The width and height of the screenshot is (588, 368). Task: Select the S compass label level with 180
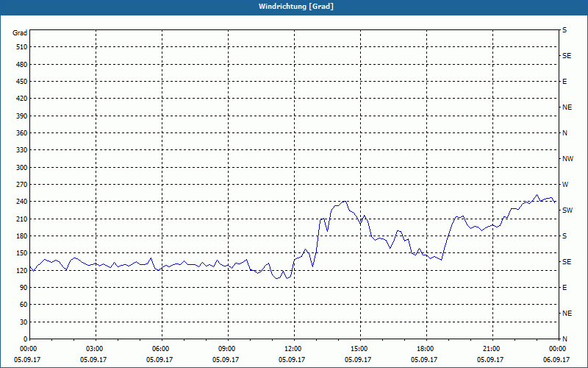564,236
